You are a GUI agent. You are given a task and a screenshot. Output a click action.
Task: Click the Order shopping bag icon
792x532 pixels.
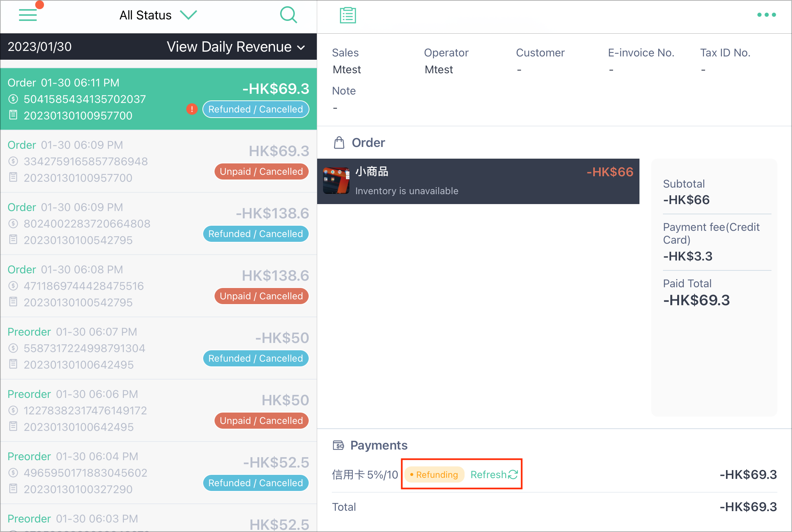tap(339, 143)
